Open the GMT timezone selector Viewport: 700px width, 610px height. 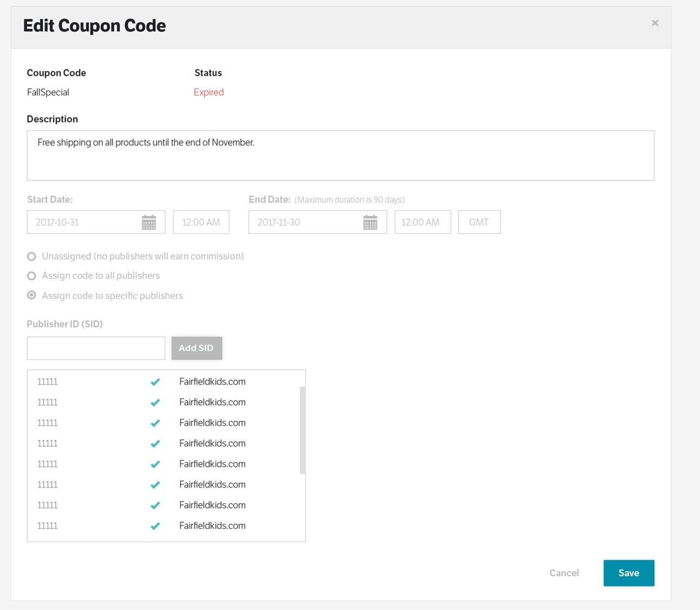(479, 222)
